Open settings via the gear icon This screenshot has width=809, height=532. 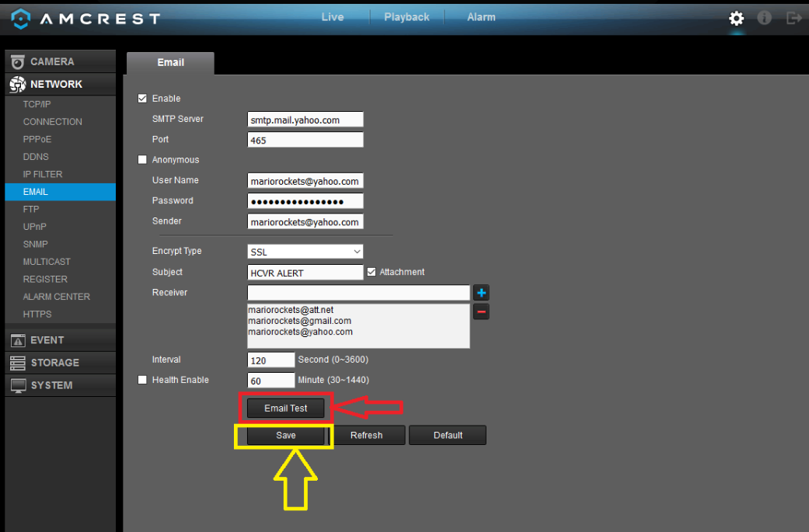tap(736, 19)
